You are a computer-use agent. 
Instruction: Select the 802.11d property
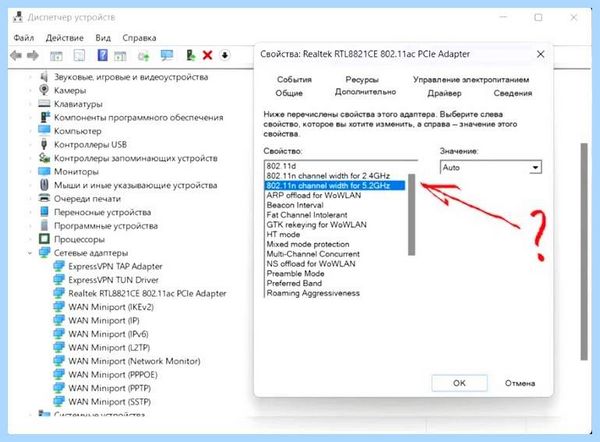click(281, 166)
